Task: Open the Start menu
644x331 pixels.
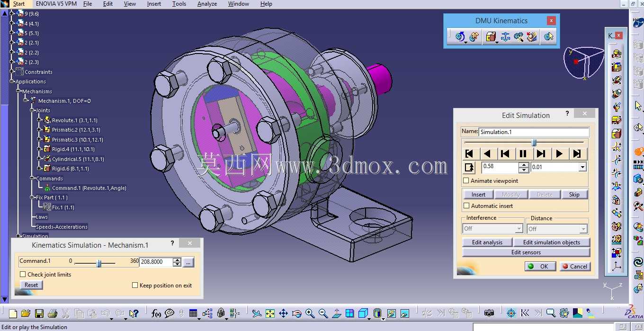Action: click(19, 4)
